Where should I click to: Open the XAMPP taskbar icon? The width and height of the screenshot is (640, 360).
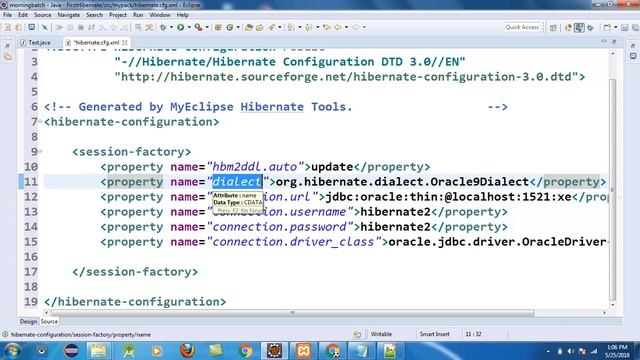pos(303,351)
